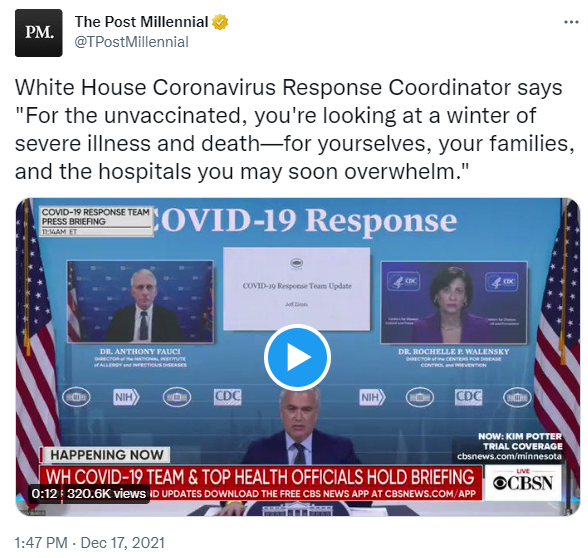This screenshot has width=588, height=558.
Task: Click the CBSN live logo
Action: coord(523,482)
